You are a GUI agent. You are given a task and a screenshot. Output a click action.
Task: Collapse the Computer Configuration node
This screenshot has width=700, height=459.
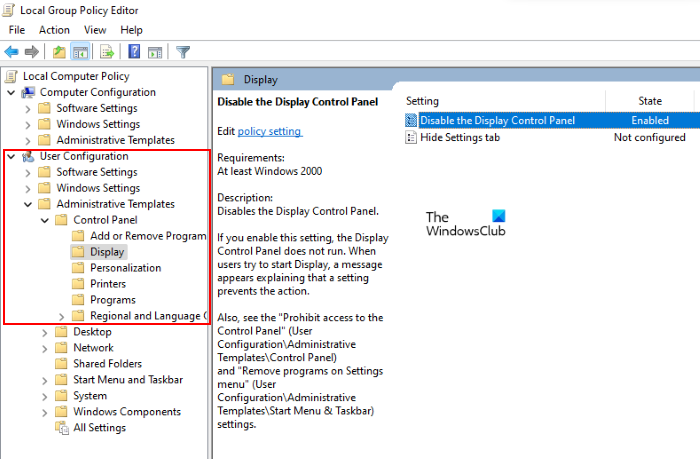[11, 93]
